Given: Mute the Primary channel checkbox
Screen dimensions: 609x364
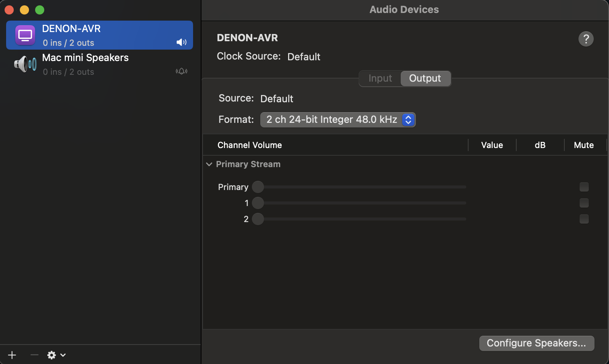Looking at the screenshot, I should point(584,187).
